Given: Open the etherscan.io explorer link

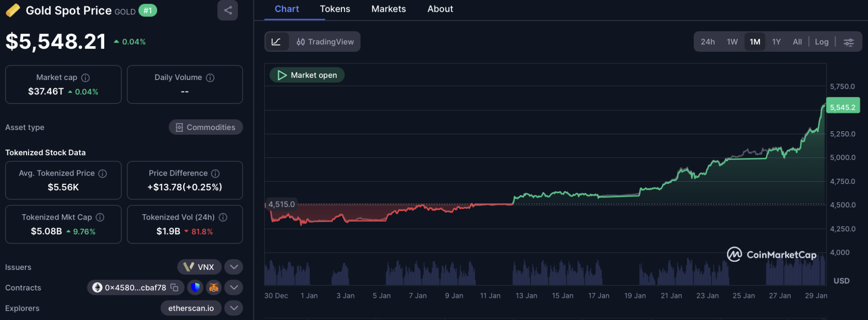Looking at the screenshot, I should pyautogui.click(x=191, y=308).
